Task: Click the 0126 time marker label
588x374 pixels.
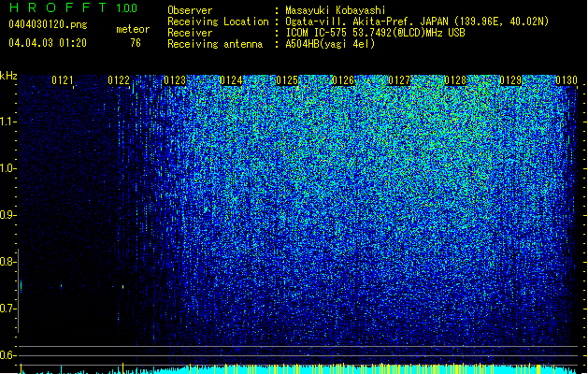Action: (343, 80)
